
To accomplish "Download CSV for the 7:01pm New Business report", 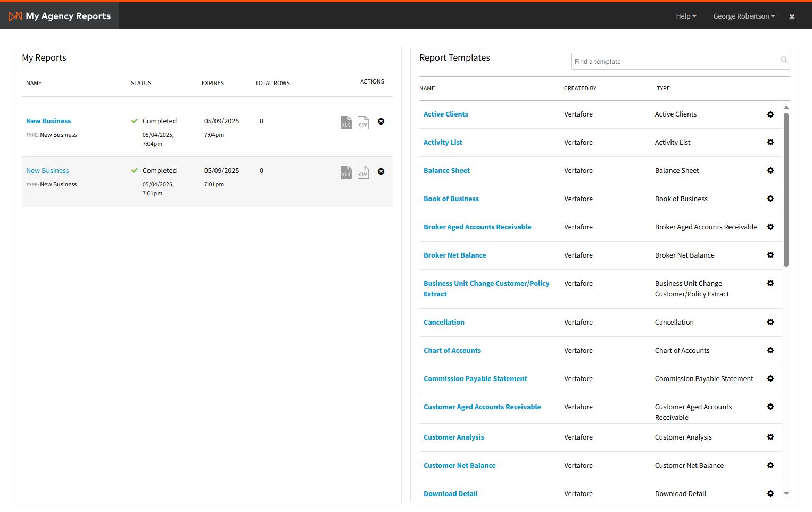I will (363, 172).
